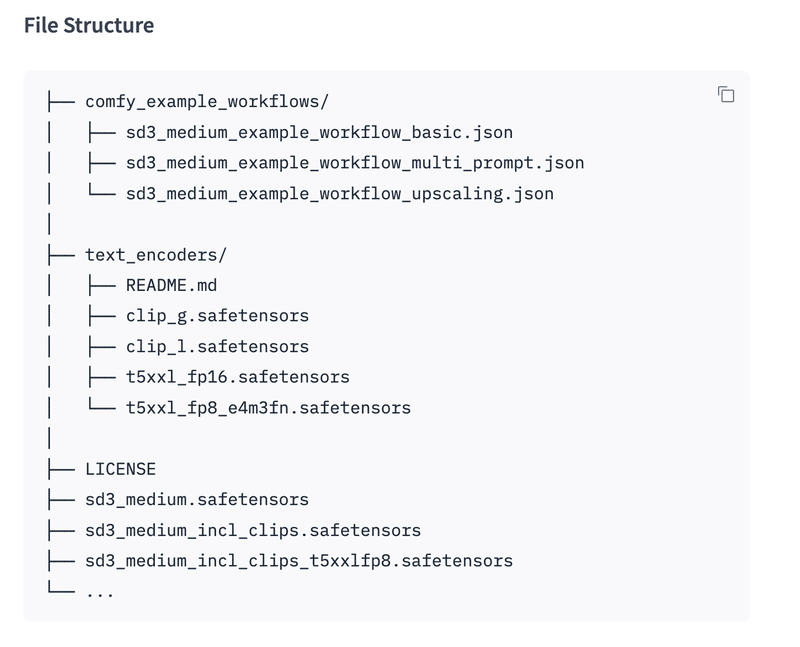The width and height of the screenshot is (800, 647).
Task: Click the branch connector before LICENSE
Action: 60,468
